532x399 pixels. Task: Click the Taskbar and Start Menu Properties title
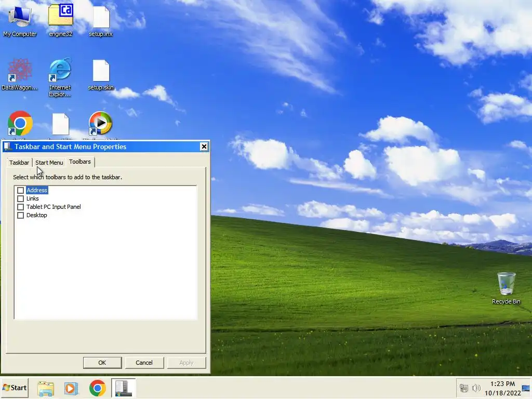tap(70, 147)
